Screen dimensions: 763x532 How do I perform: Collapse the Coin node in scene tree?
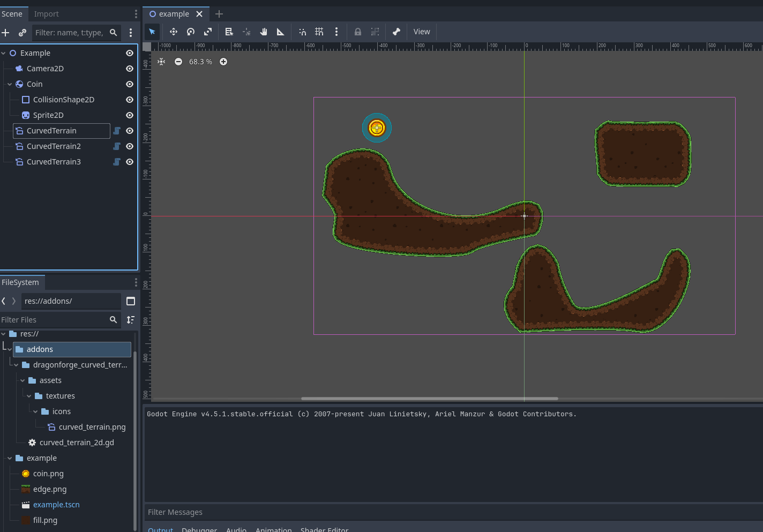point(10,84)
